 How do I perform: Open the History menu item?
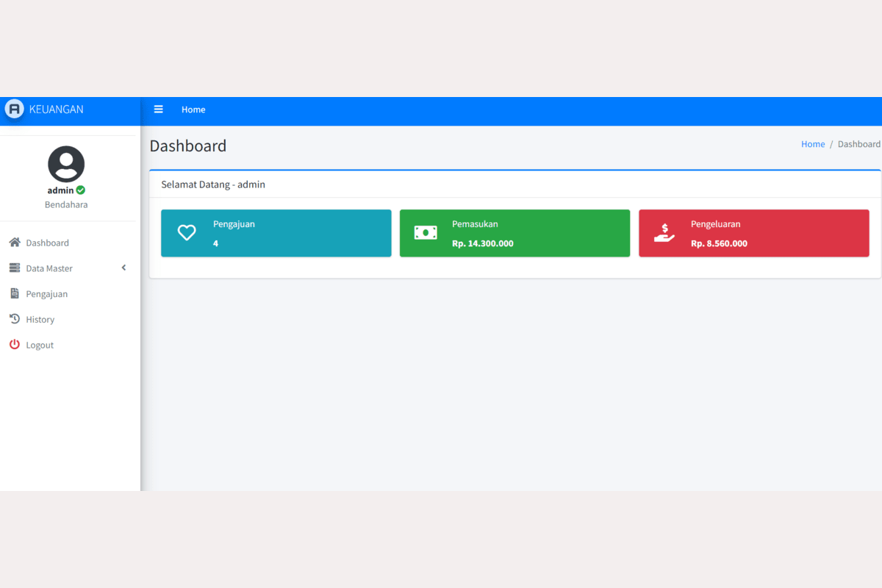pyautogui.click(x=40, y=320)
